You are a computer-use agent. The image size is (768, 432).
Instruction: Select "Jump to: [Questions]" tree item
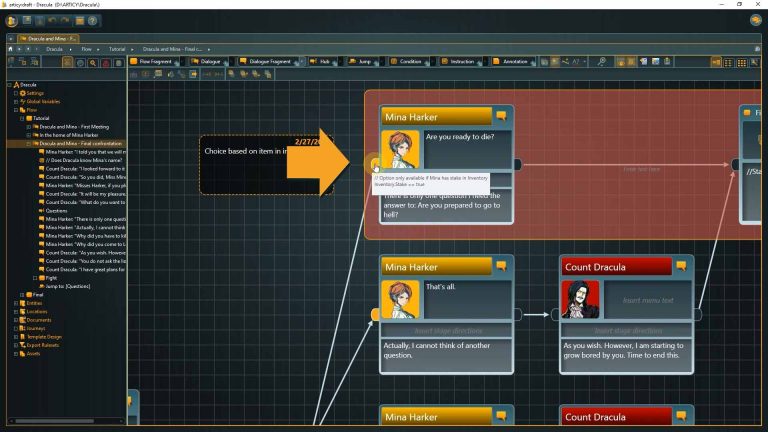68,286
